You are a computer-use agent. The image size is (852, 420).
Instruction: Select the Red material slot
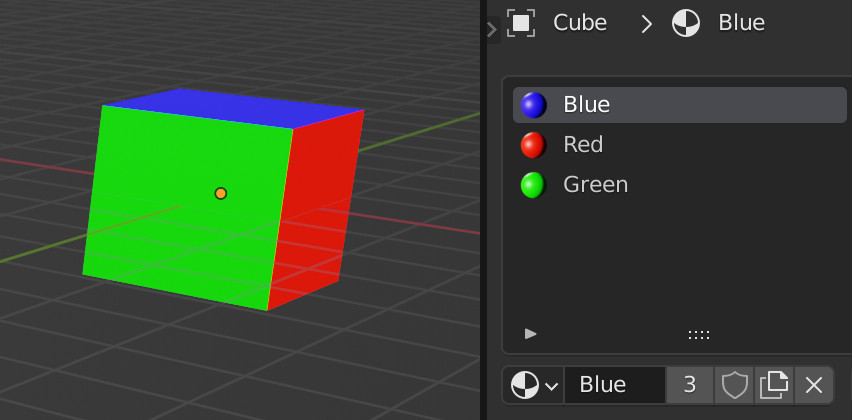(680, 145)
